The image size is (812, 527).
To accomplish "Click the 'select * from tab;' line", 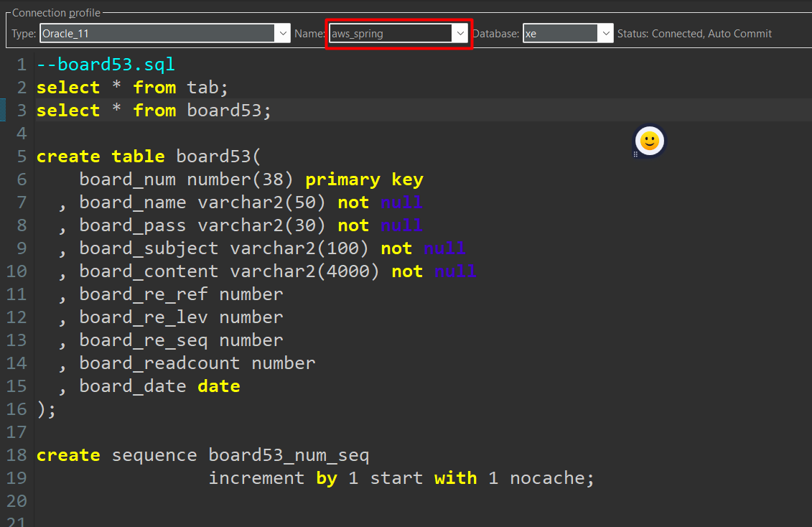I will pos(132,88).
